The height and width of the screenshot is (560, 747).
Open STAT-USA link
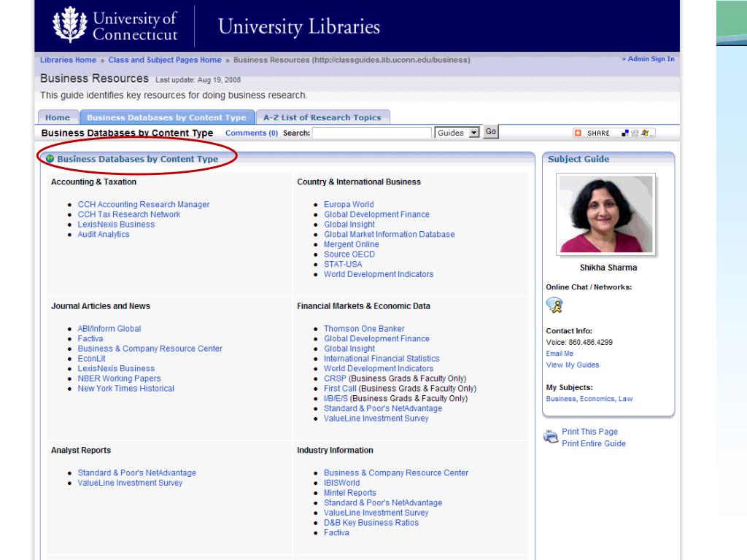343,264
